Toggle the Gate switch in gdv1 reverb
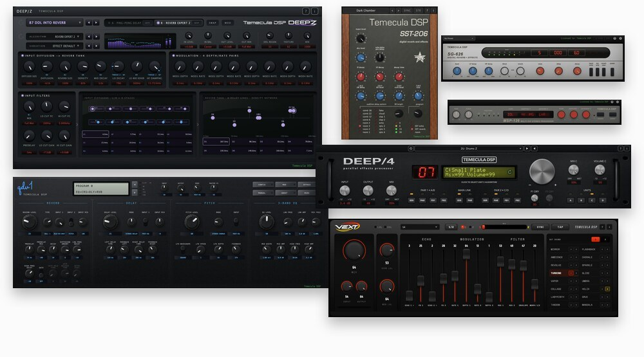Image resolution: width=644 pixels, height=357 pixels. click(x=41, y=275)
